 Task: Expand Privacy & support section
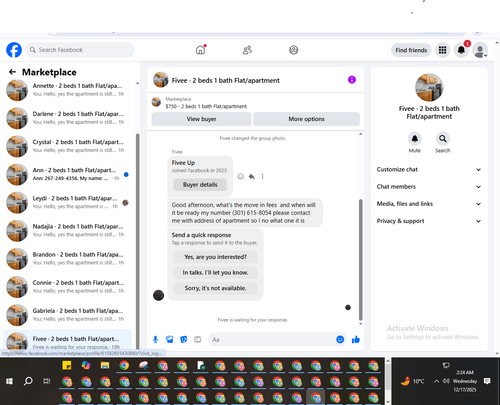point(429,221)
